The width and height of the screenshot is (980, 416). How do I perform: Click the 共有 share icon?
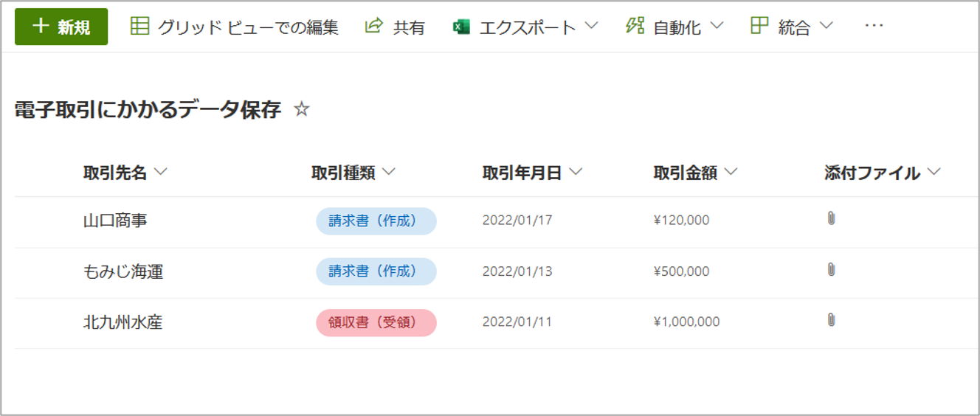374,27
